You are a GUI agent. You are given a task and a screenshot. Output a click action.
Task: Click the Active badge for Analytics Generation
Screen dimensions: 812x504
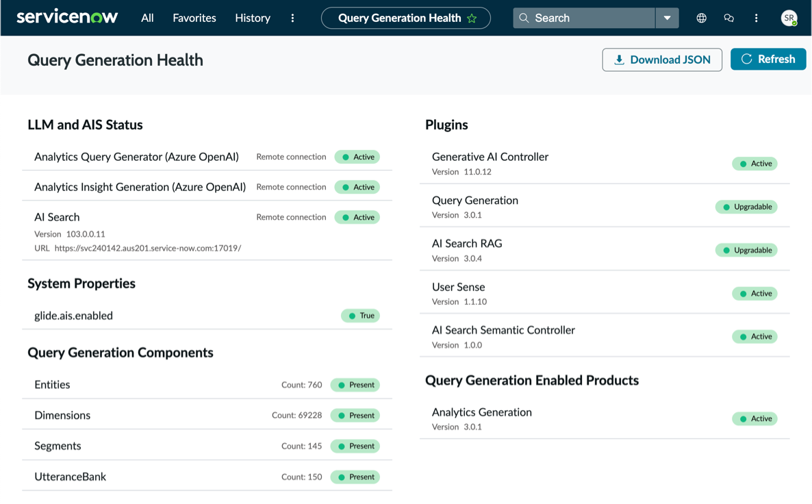[755, 418]
